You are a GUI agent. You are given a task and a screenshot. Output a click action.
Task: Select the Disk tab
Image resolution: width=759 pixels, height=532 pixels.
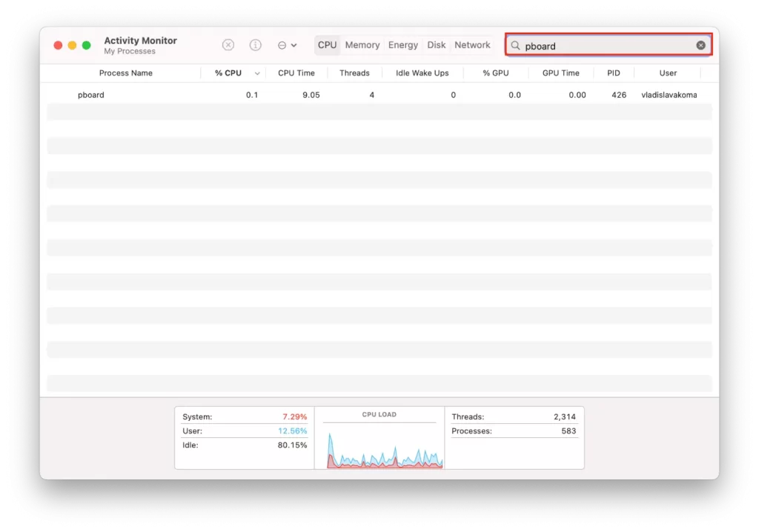[436, 45]
